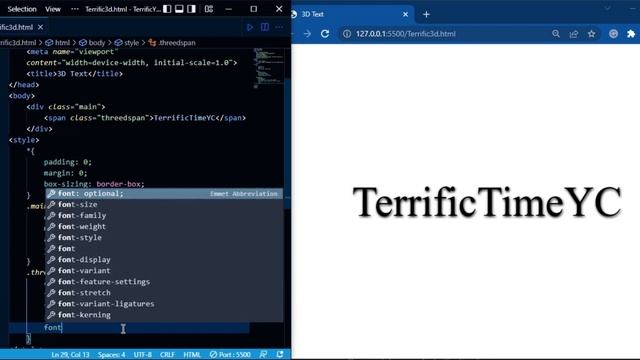
Task: Choose font-kerning suggestion
Action: coord(164,315)
